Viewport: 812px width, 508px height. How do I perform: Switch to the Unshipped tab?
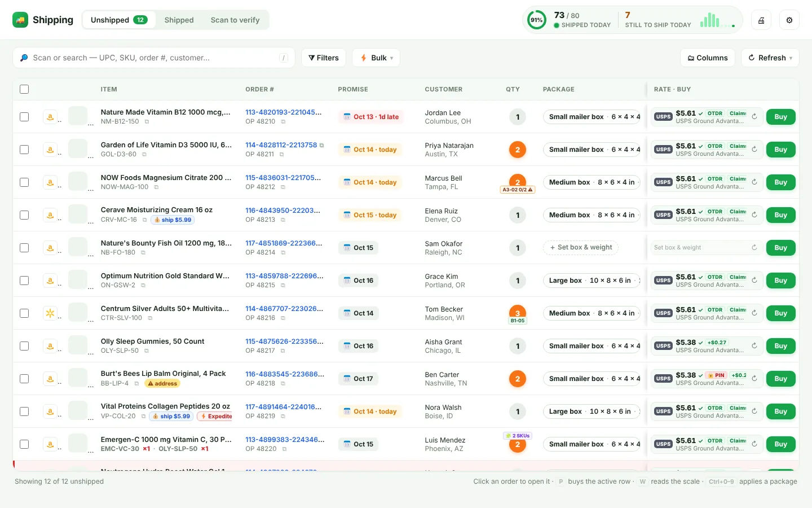(x=119, y=20)
